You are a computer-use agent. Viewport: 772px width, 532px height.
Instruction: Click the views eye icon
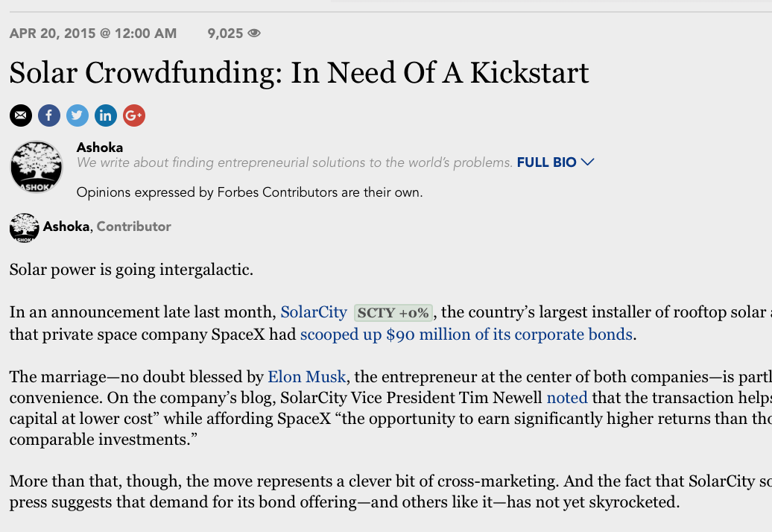point(254,33)
